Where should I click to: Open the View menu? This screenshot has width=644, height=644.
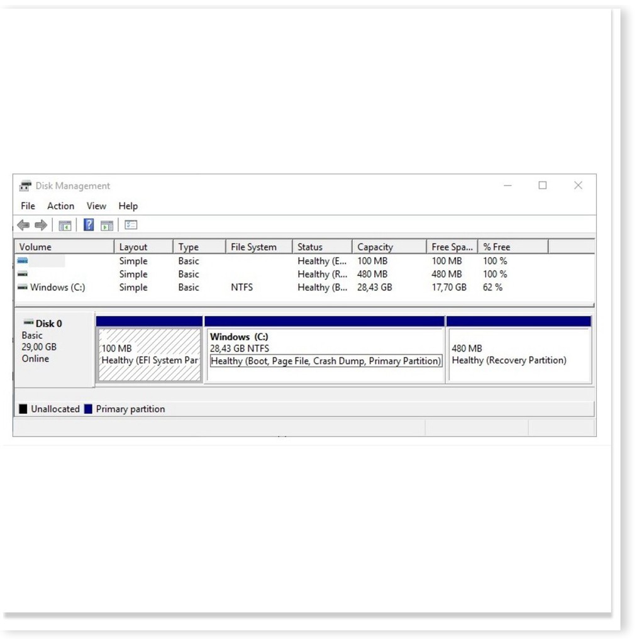(96, 206)
